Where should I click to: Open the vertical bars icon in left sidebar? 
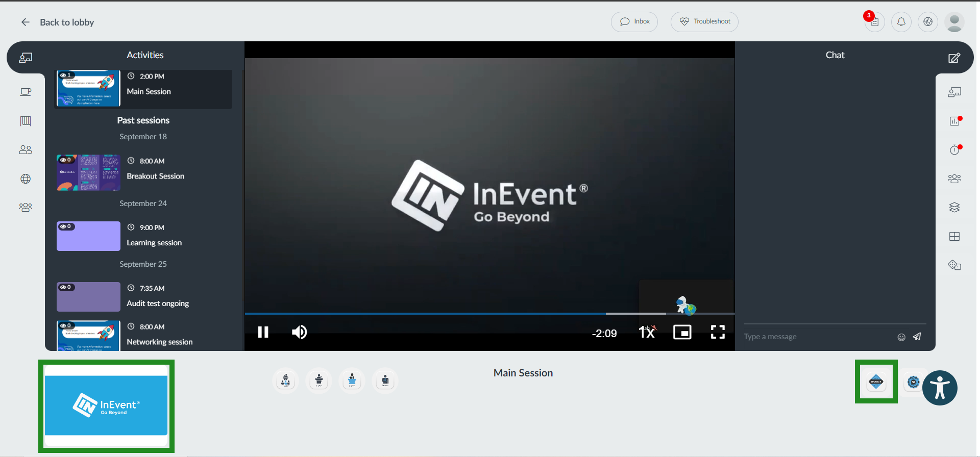tap(26, 121)
